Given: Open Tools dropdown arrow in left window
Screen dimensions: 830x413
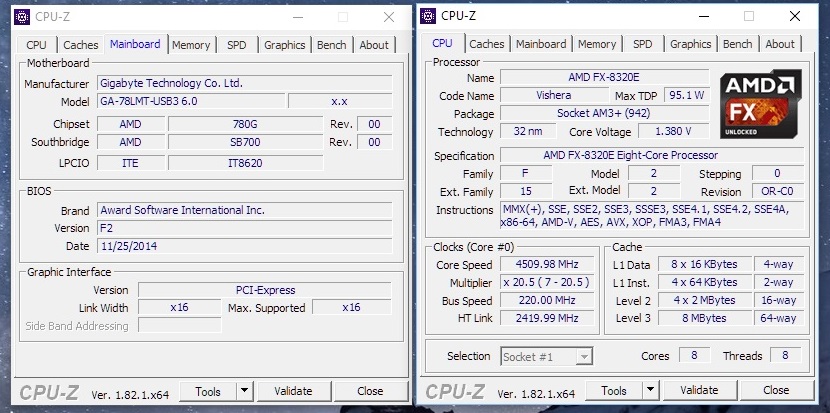Looking at the screenshot, I should coord(244,391).
